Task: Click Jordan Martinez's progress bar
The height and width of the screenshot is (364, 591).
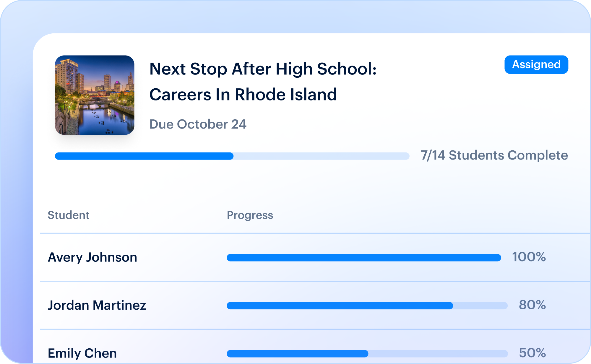Action: click(367, 305)
